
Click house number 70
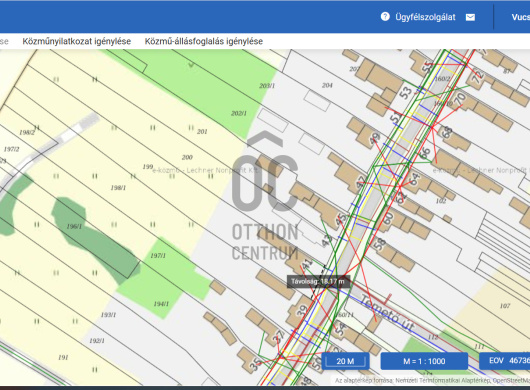[460, 99]
